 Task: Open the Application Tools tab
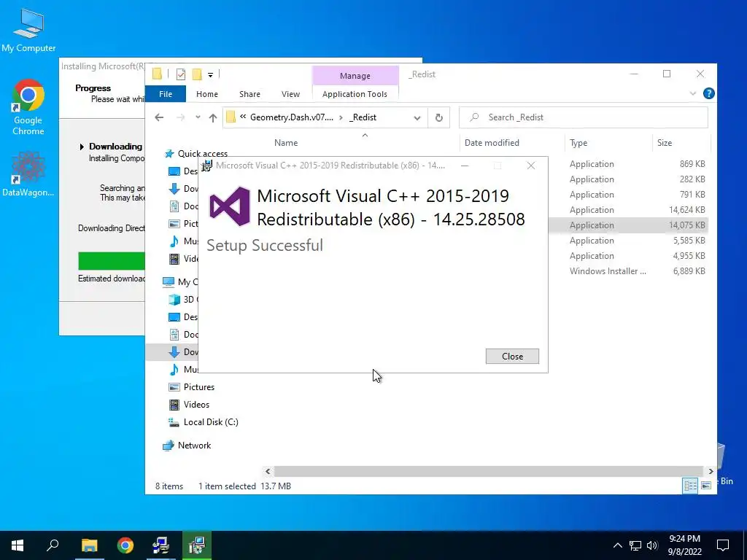(355, 94)
